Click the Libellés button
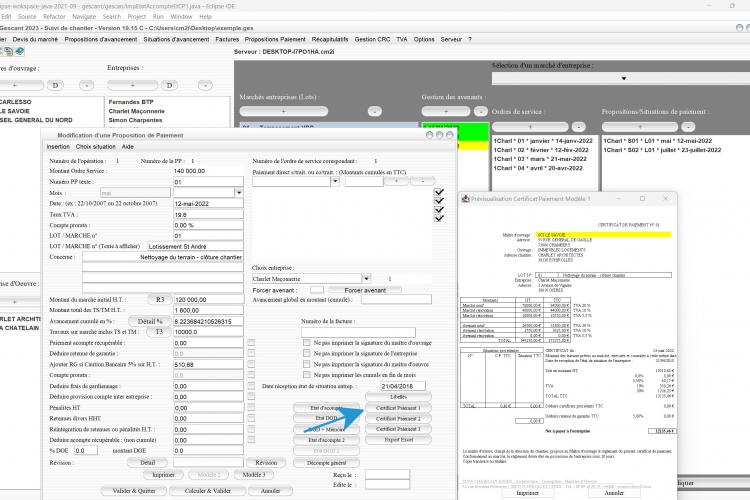 pyautogui.click(x=398, y=397)
